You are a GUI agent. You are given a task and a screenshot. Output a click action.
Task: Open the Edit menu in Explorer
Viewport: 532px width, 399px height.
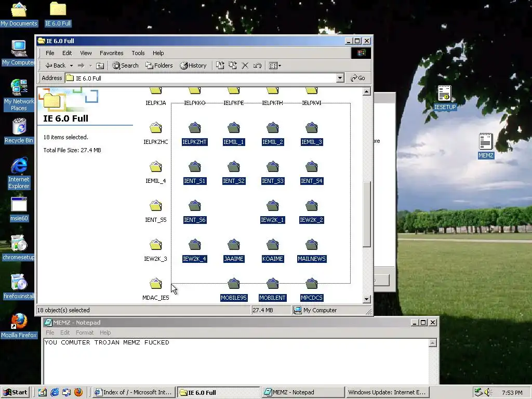point(67,53)
